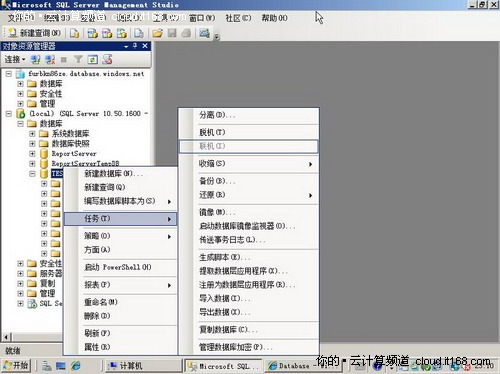Collapse the furbkn88ze.database.windows.net server node
This screenshot has height=374, width=500.
pos(9,74)
